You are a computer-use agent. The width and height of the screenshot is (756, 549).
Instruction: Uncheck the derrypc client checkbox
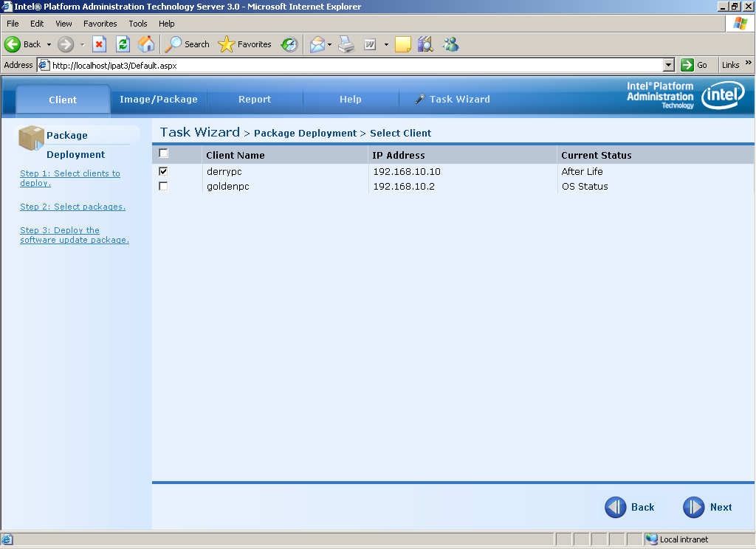(x=163, y=171)
